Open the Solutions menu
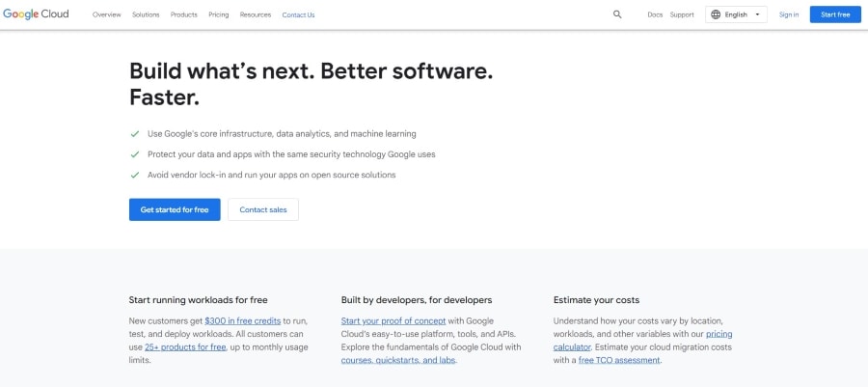 (x=146, y=14)
